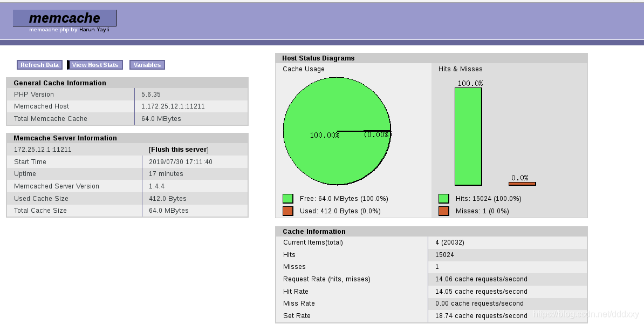
Task: Click the orange Misses bar in the chart
Action: pos(522,184)
